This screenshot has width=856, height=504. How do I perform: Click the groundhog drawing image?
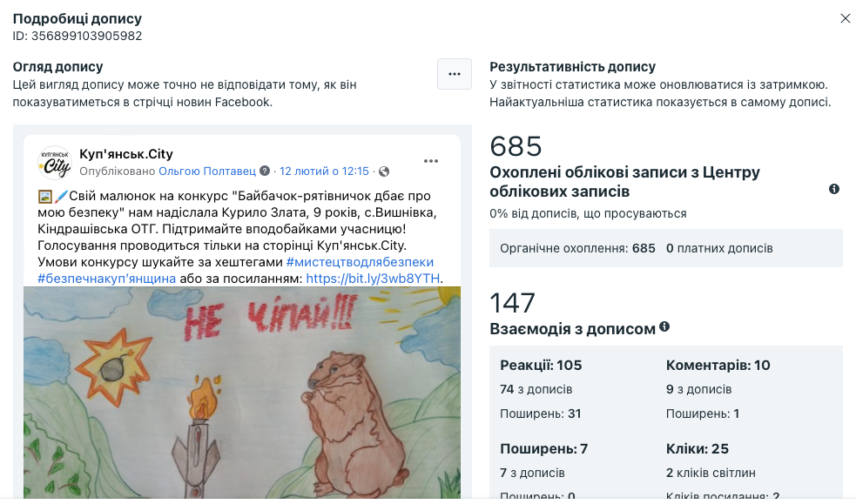(242, 393)
